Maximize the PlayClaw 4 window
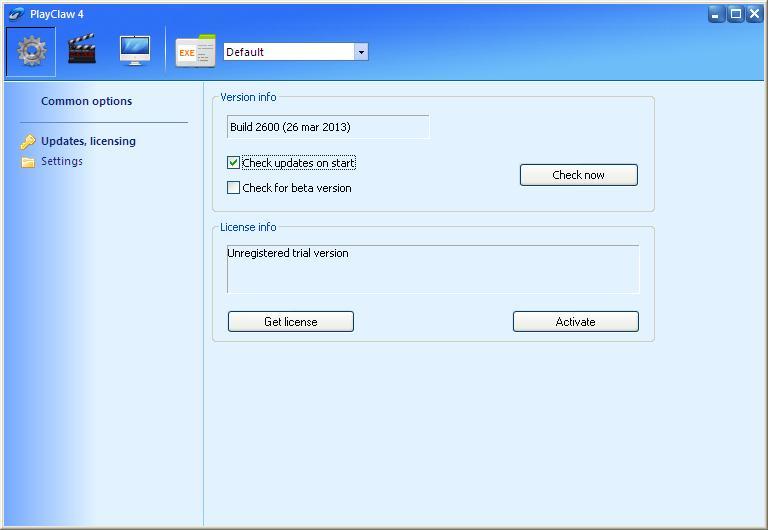 735,14
